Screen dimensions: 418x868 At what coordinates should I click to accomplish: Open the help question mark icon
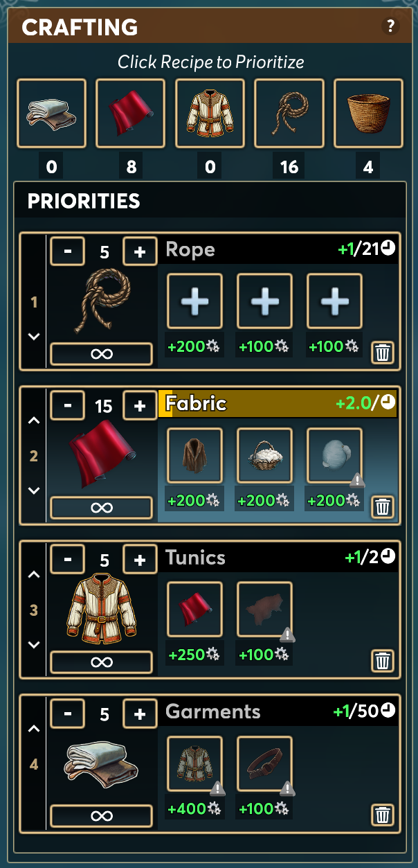tap(391, 27)
